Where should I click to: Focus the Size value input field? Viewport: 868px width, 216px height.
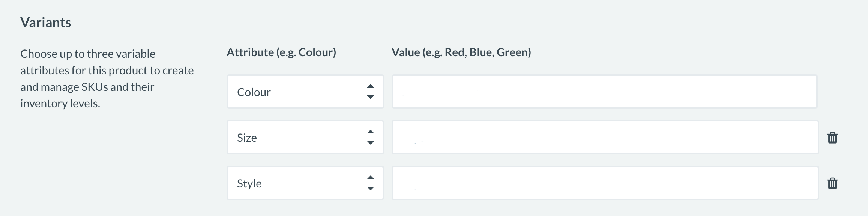point(605,138)
